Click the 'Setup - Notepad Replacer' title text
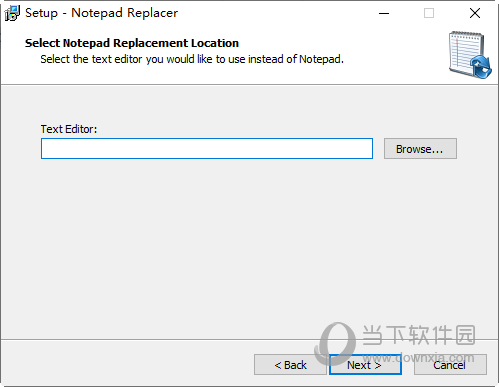Screen dimensions: 499x387 point(101,13)
